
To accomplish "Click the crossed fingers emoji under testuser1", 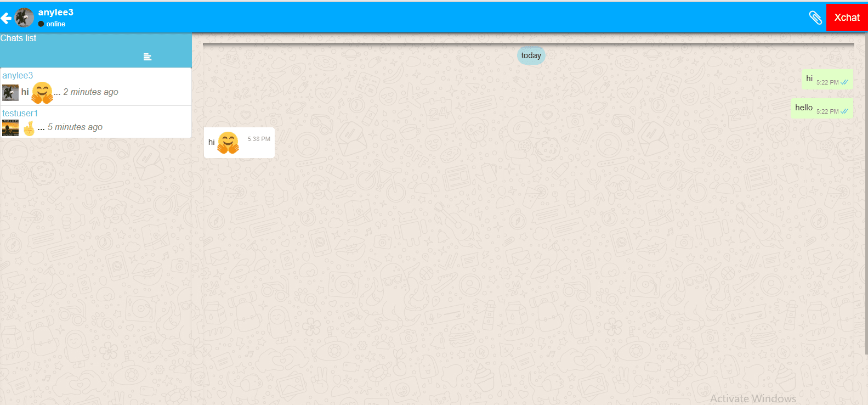I will (x=29, y=128).
